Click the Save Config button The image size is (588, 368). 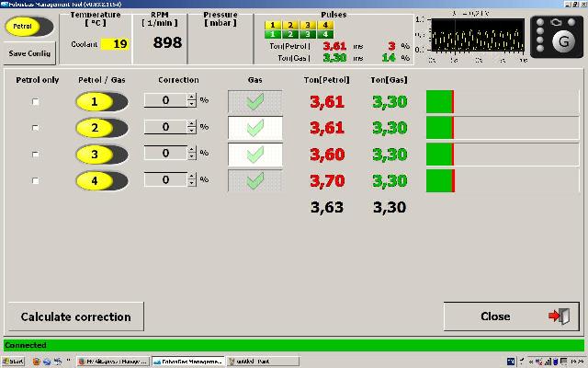coord(31,53)
